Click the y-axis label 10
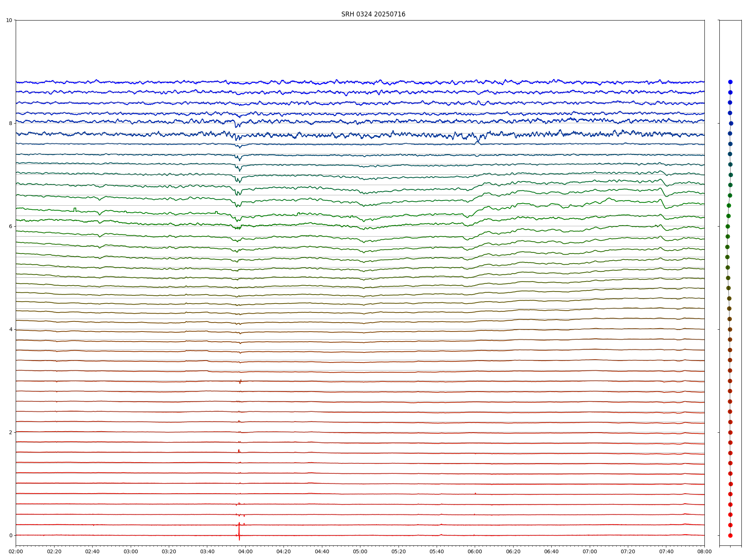 click(x=9, y=20)
